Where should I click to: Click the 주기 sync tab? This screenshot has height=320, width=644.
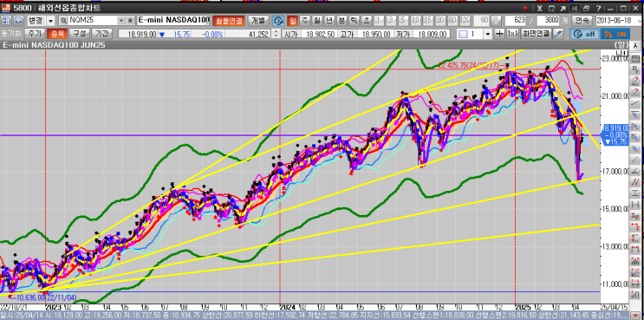pyautogui.click(x=34, y=34)
